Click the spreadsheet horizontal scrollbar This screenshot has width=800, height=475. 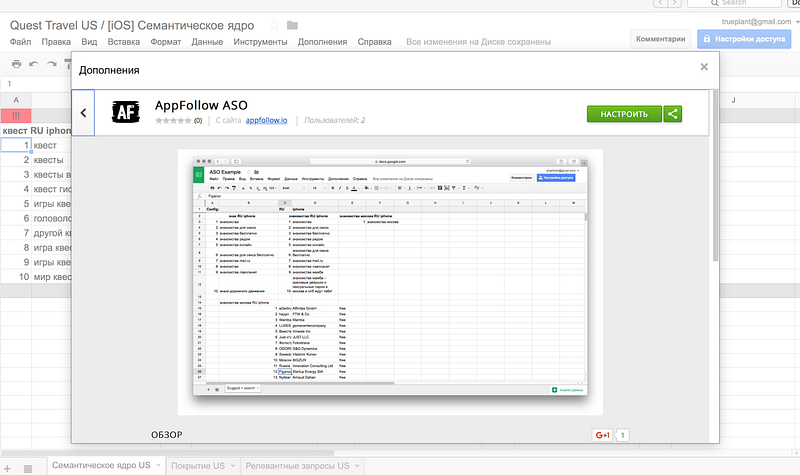pos(168,453)
